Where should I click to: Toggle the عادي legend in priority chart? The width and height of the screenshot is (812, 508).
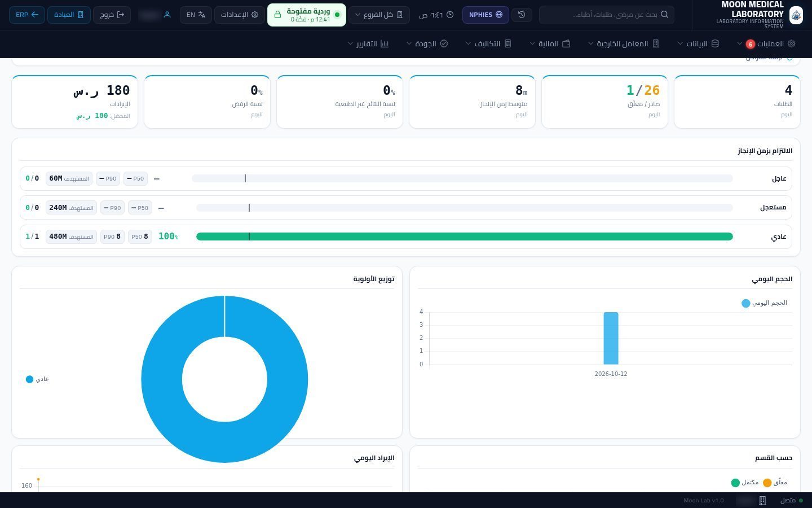coord(37,379)
